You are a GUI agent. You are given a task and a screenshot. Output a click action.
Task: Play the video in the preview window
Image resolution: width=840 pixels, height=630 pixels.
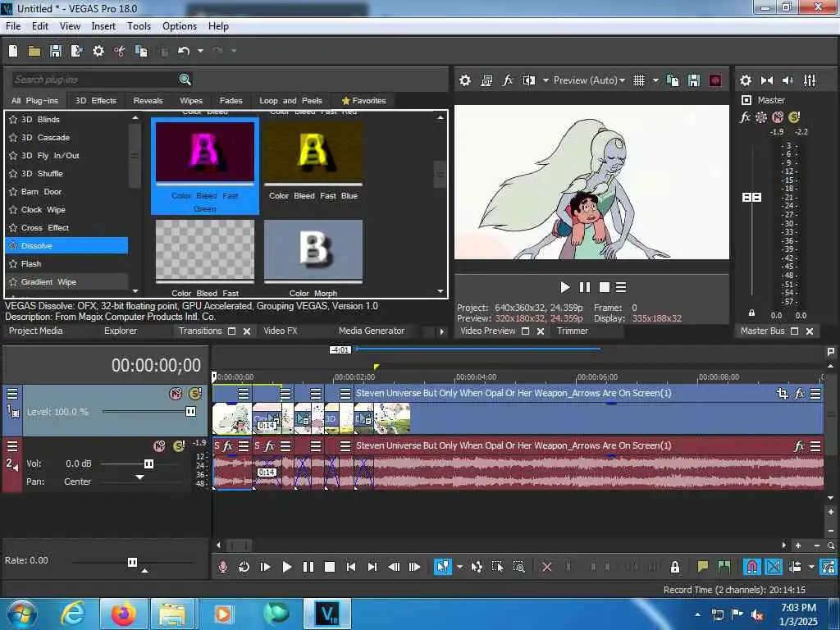point(564,288)
